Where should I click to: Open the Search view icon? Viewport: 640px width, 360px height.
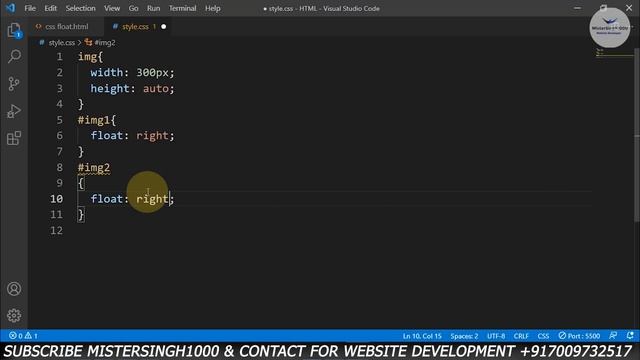pos(14,56)
